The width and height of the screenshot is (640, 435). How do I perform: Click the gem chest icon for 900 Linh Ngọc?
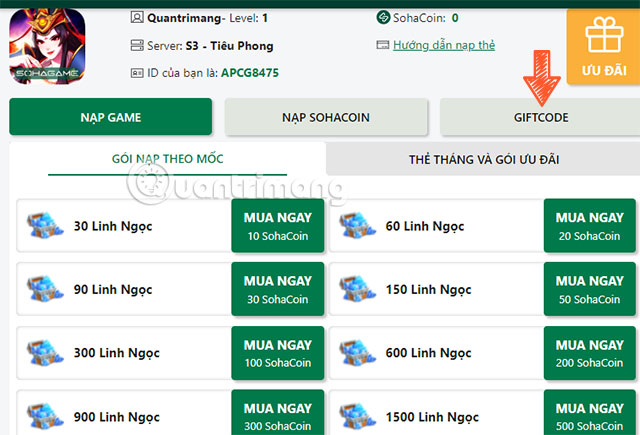(45, 416)
